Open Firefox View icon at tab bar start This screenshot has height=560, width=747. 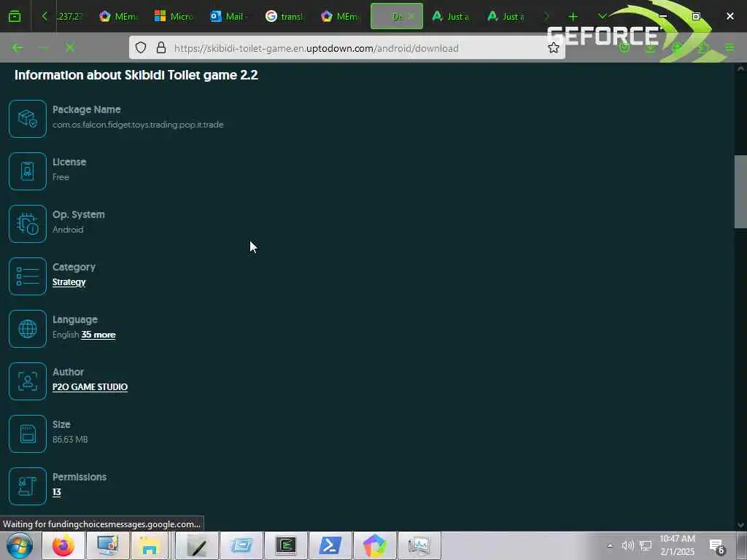pos(15,17)
